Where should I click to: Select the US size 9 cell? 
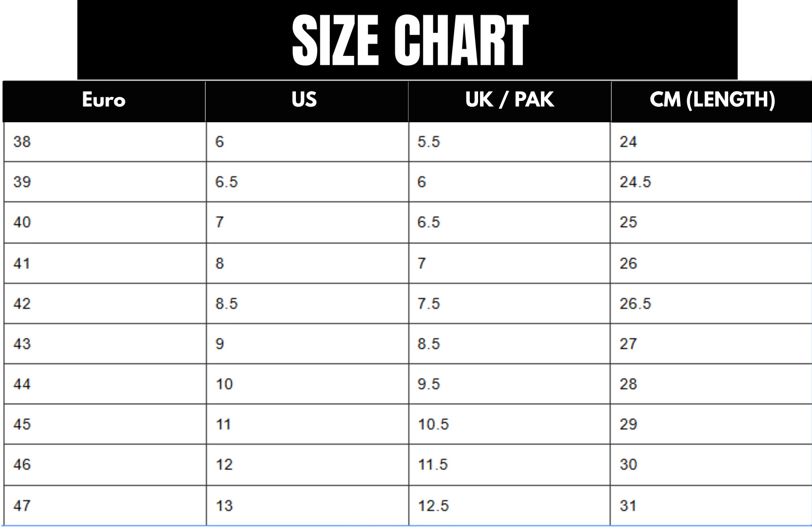pos(220,344)
